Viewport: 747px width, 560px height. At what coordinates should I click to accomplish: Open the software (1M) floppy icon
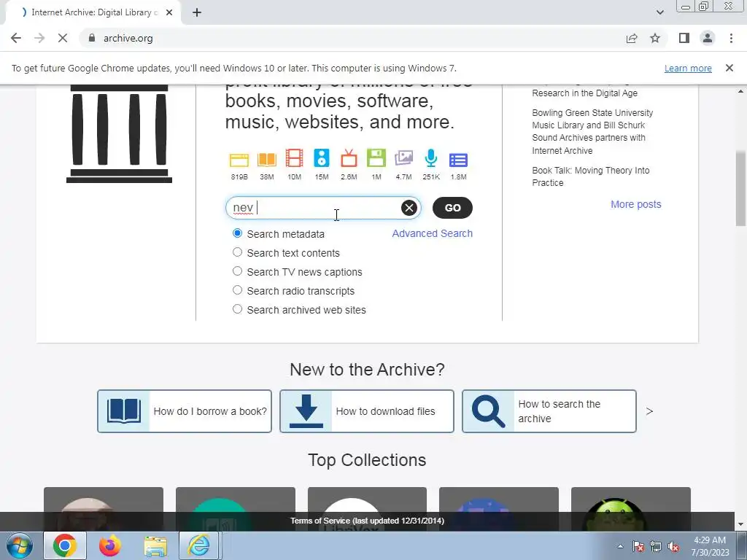coord(376,158)
